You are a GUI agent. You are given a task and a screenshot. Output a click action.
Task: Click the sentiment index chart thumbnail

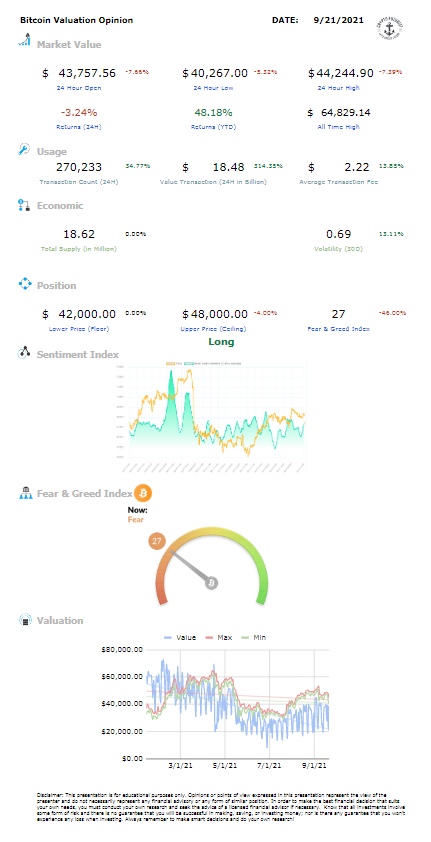tap(211, 417)
